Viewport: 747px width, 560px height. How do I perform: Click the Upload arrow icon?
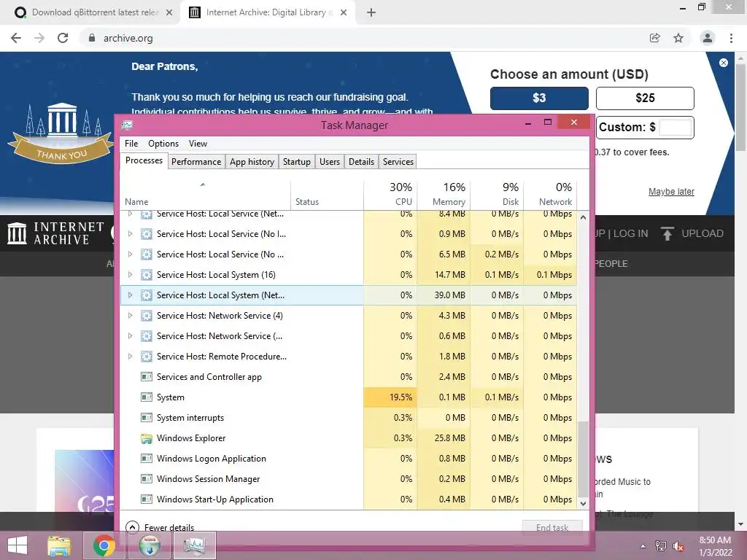click(667, 233)
